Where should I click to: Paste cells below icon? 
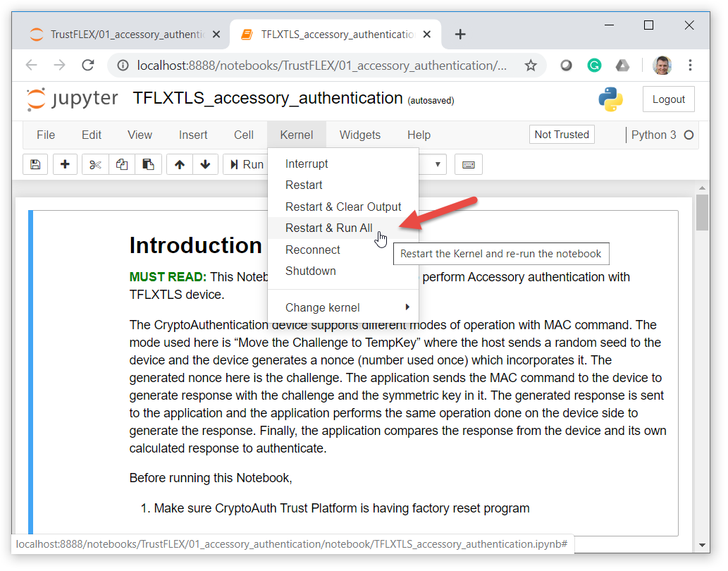coord(148,164)
